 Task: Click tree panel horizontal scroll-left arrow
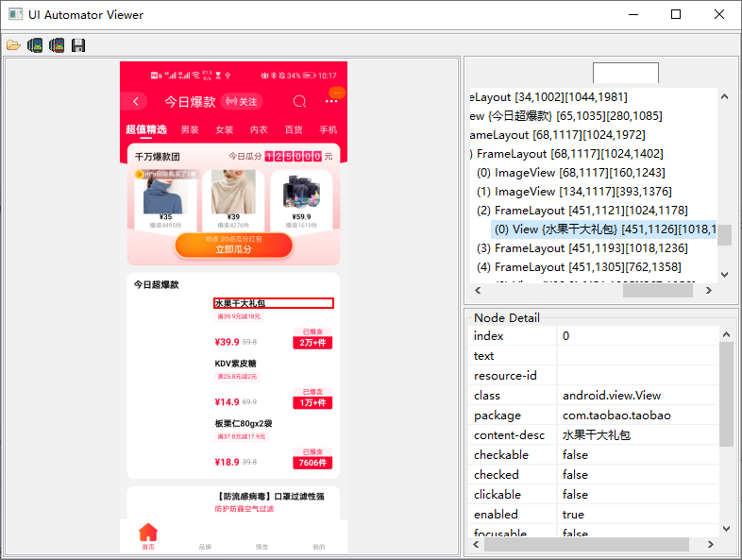[x=478, y=290]
